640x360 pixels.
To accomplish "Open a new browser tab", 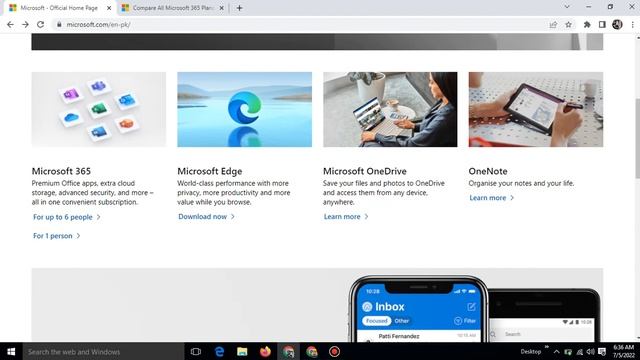I will click(x=240, y=8).
